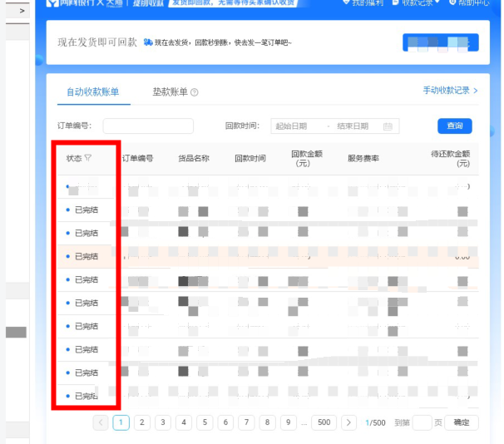Screen dimensions: 504x444
Task: Click the help icon beside 垫款账单
Action: point(195,92)
